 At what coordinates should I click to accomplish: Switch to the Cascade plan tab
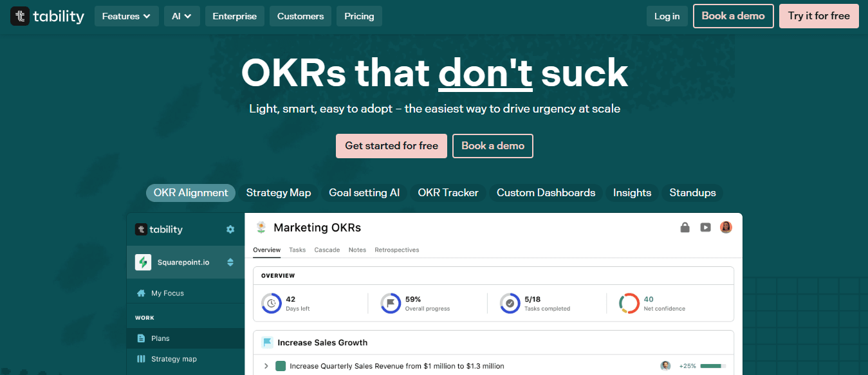click(327, 250)
